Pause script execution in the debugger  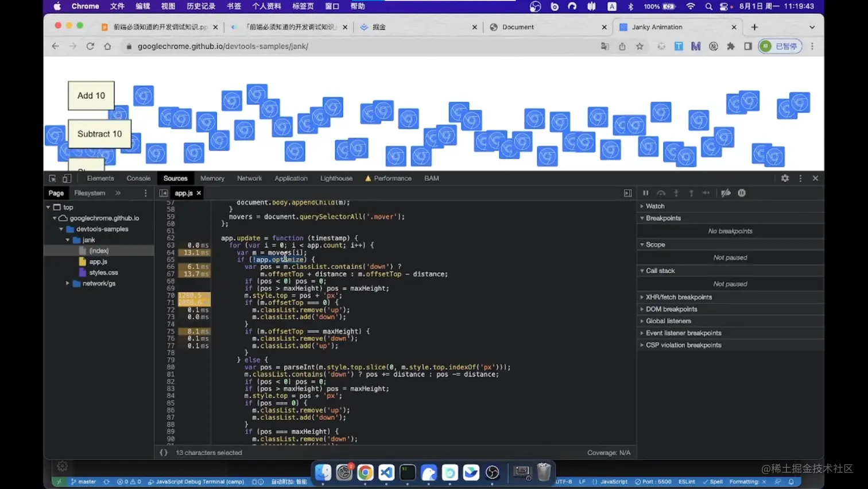coord(645,193)
